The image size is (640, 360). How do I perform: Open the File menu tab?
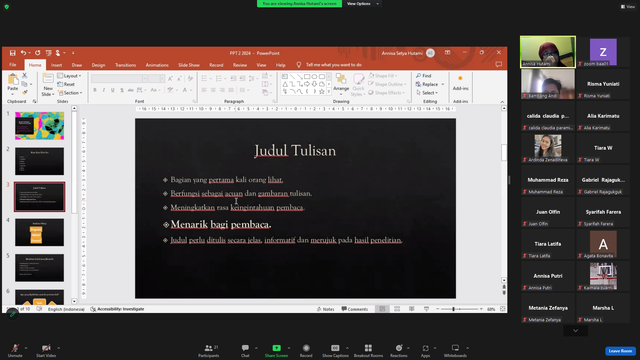13,65
